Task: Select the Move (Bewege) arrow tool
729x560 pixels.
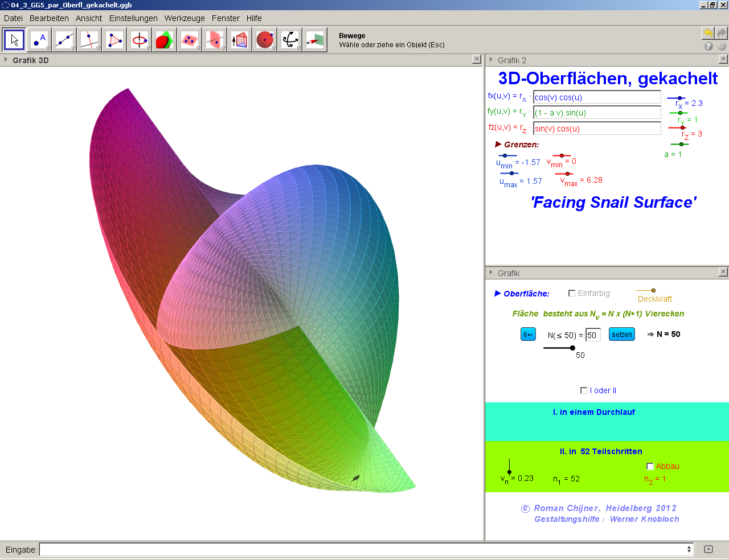Action: click(14, 40)
